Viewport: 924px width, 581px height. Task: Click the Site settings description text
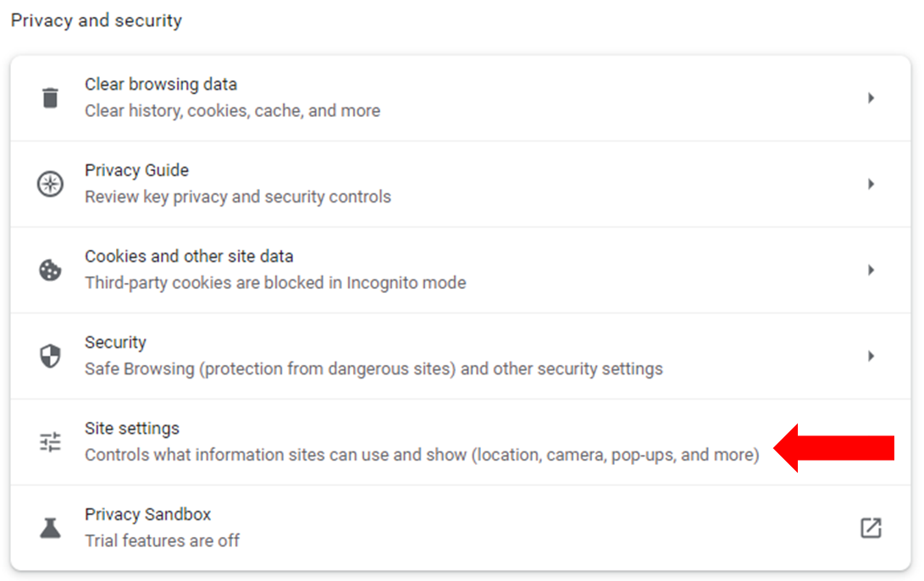pyautogui.click(x=422, y=455)
